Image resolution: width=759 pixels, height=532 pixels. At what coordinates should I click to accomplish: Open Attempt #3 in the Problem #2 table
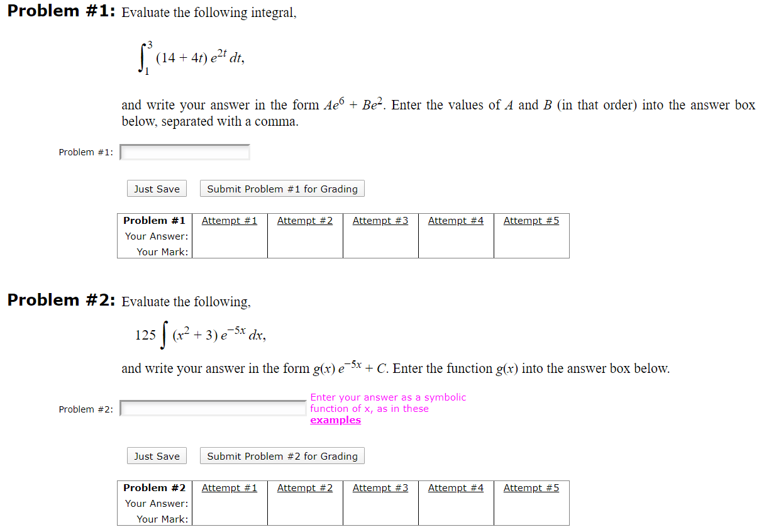(x=380, y=487)
